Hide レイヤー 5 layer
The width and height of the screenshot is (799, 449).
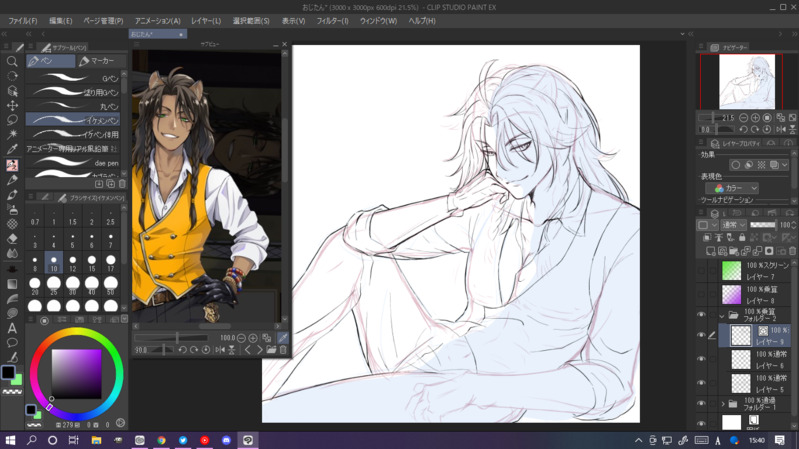pyautogui.click(x=701, y=383)
